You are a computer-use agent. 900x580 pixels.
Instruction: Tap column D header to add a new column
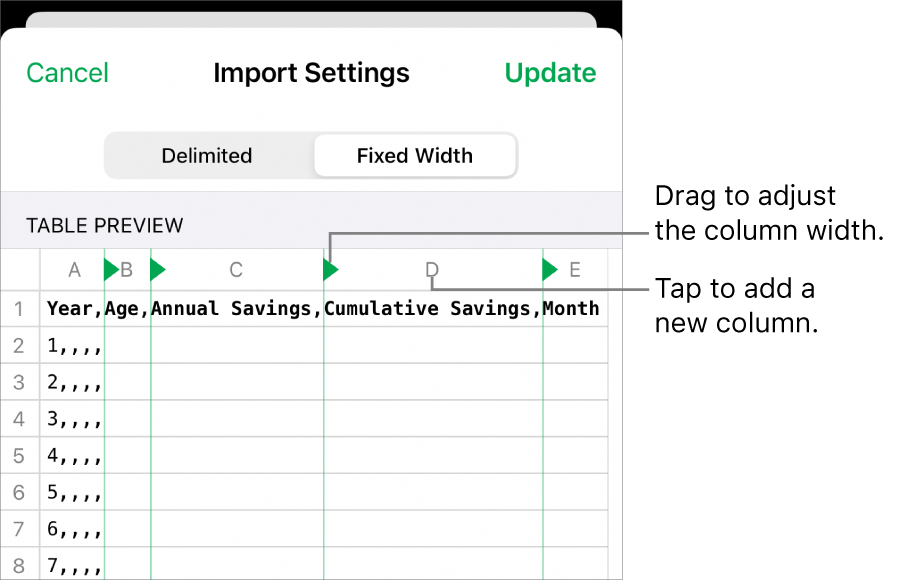431,269
